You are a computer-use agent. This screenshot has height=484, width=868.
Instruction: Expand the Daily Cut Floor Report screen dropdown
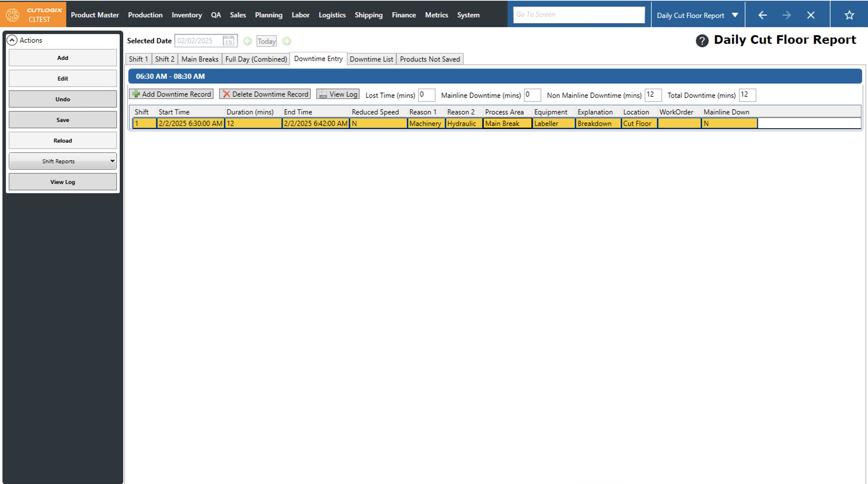735,15
